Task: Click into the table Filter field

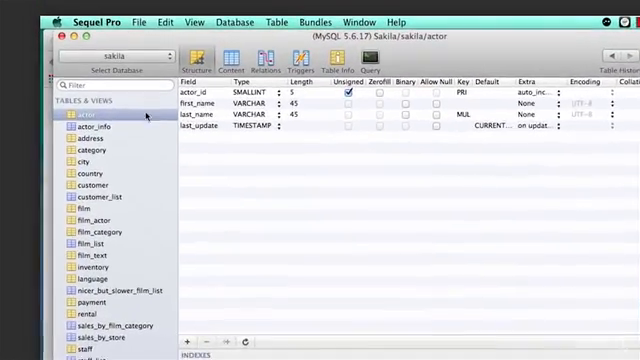Action: pos(116,85)
